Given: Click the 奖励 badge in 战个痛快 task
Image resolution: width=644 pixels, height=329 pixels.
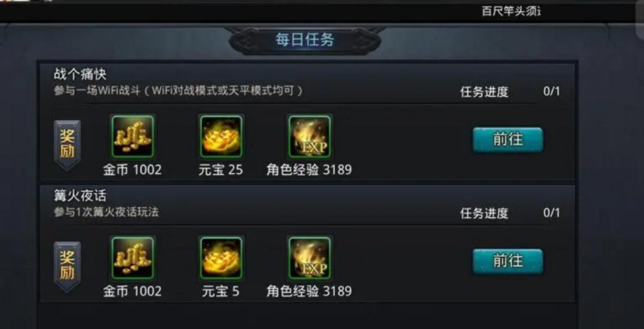Looking at the screenshot, I should pos(67,145).
